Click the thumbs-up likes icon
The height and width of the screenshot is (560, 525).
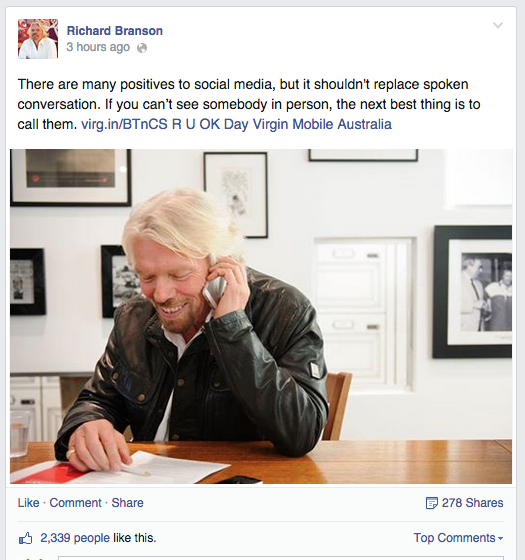click(x=25, y=538)
